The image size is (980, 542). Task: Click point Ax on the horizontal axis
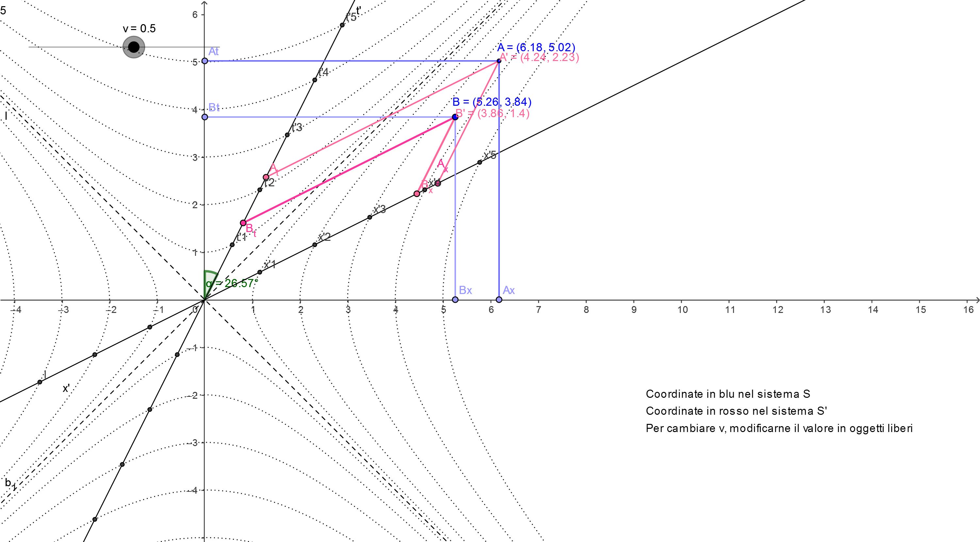click(x=499, y=300)
